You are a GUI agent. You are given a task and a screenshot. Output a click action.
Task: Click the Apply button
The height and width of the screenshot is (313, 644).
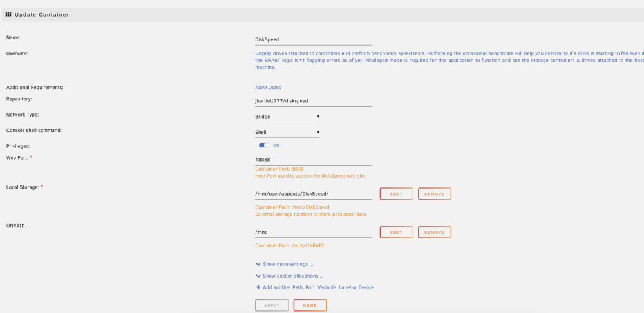pyautogui.click(x=272, y=306)
